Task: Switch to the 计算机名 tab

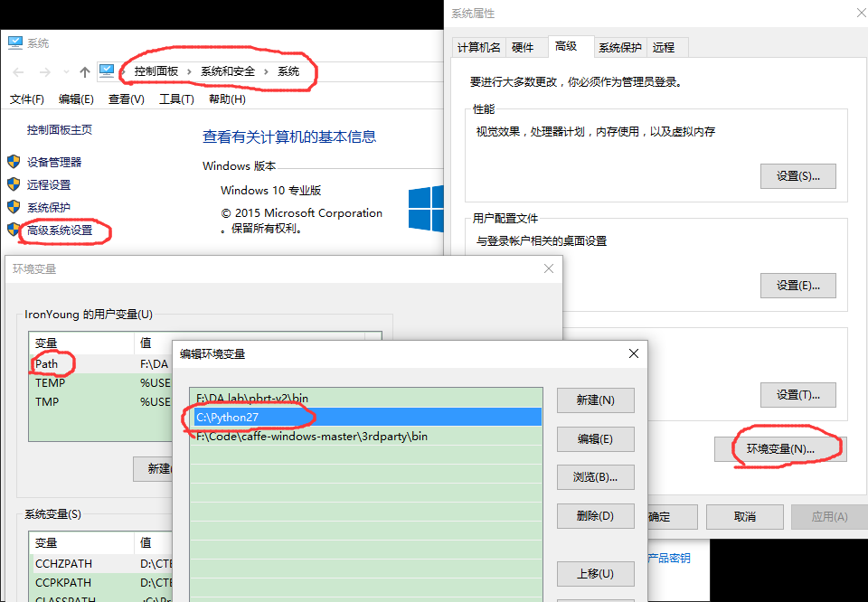Action: pos(477,49)
